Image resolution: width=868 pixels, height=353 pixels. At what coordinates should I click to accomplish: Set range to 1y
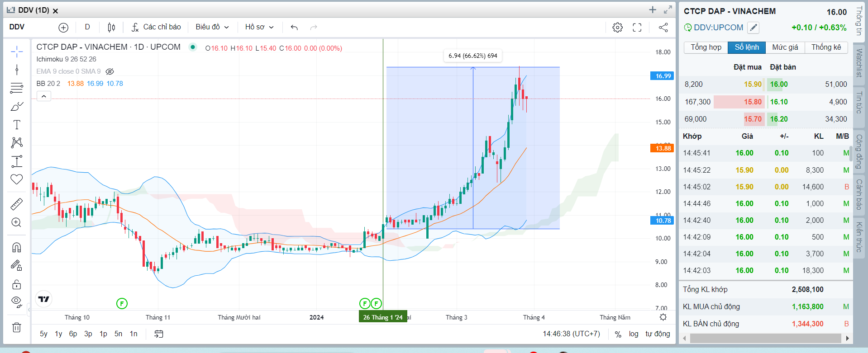[58, 334]
